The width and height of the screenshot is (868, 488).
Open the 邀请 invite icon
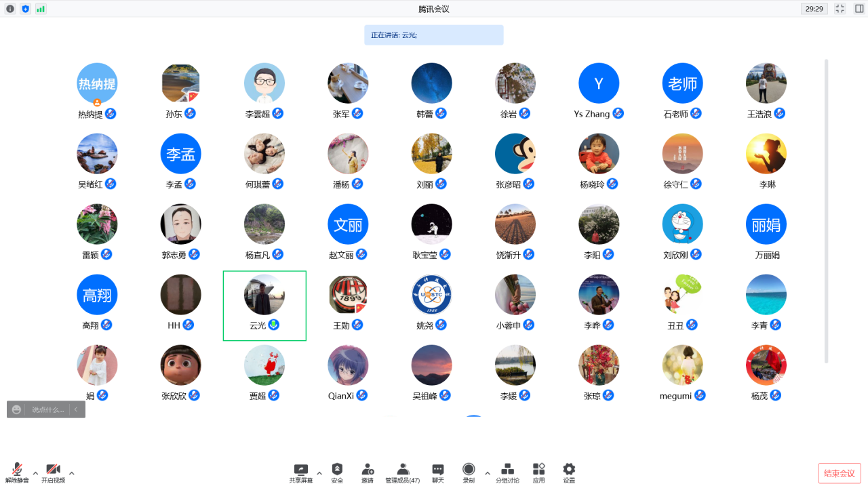[x=368, y=473]
